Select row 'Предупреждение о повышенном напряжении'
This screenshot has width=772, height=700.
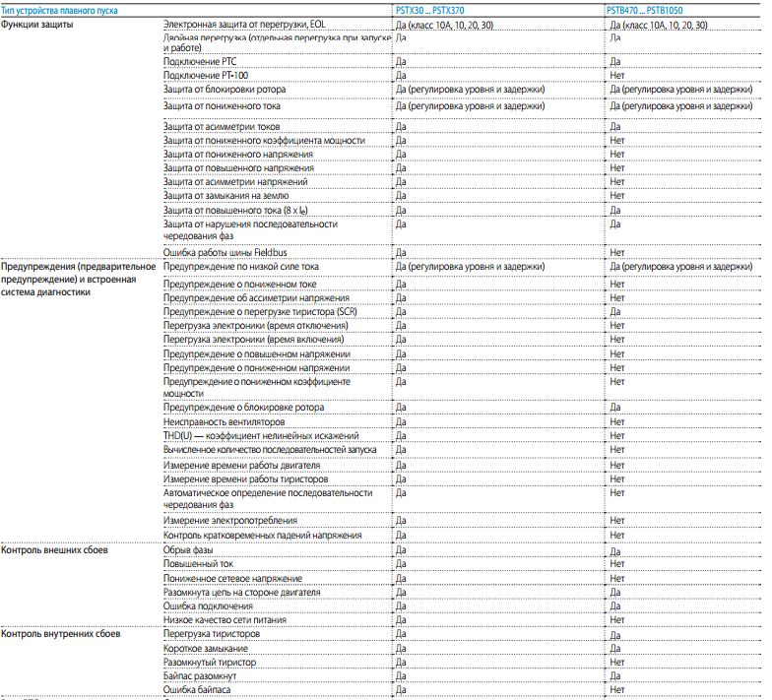click(257, 354)
